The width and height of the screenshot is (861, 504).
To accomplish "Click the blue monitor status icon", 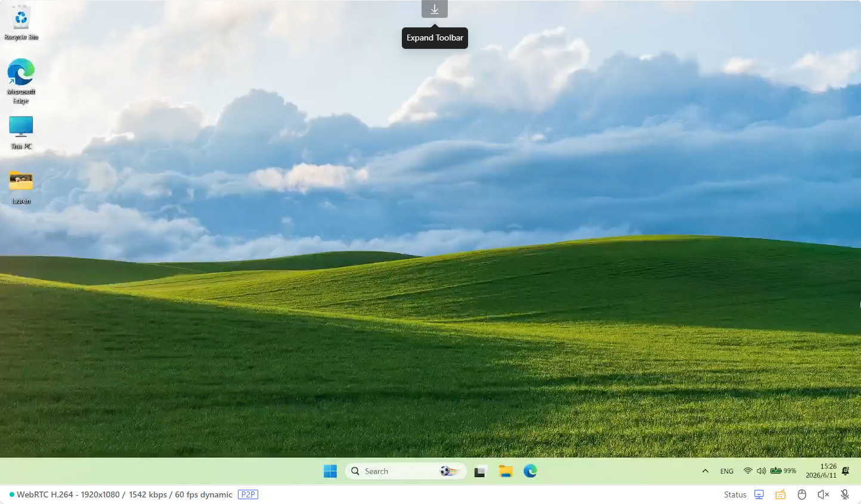I will (x=759, y=494).
